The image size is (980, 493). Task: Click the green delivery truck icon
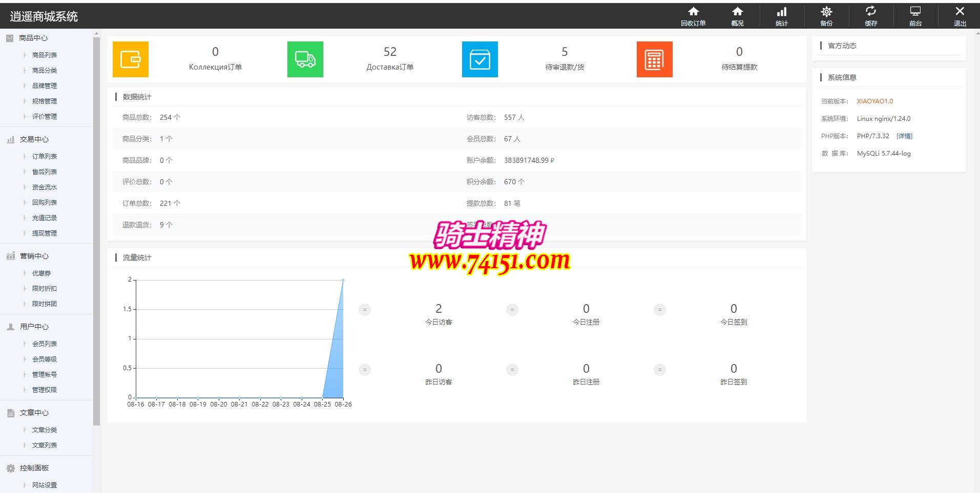point(305,59)
